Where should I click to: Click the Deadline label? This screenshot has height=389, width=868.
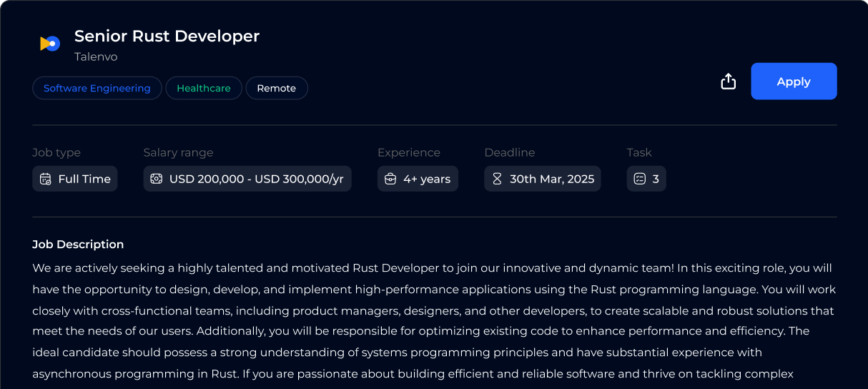point(510,152)
